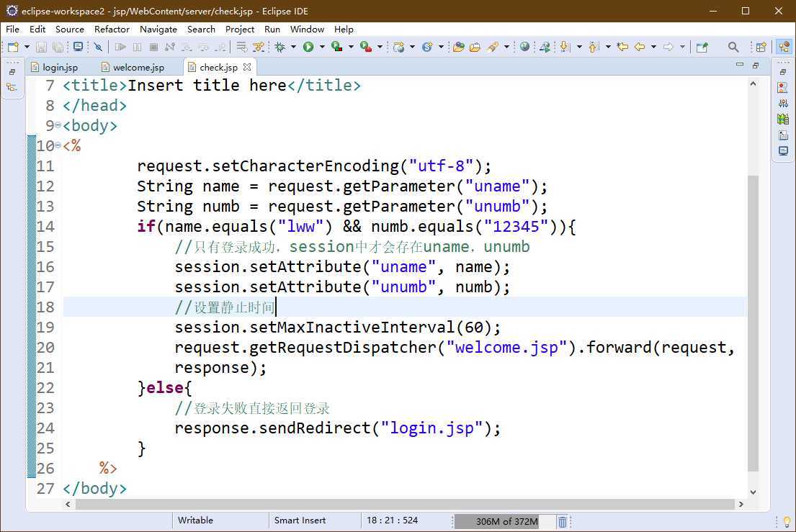Collapse the scriptlet fold at line 10
Image resolution: width=796 pixels, height=532 pixels.
pyautogui.click(x=58, y=145)
